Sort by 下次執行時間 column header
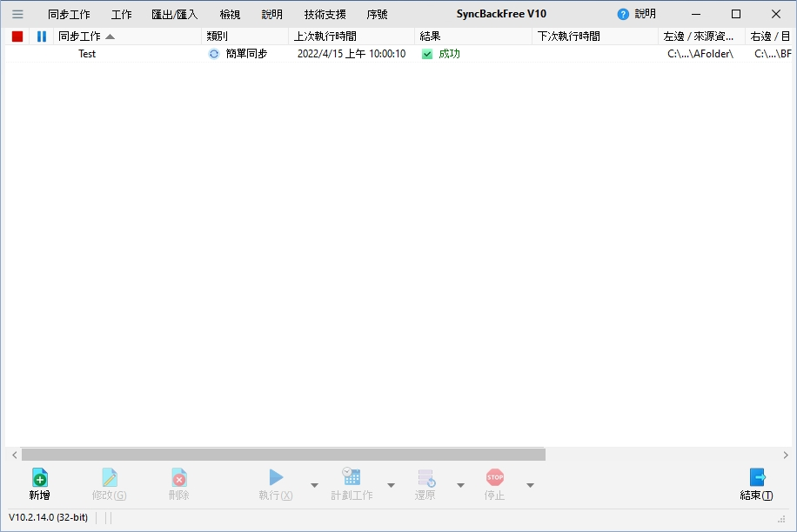Image resolution: width=797 pixels, height=532 pixels. (x=595, y=37)
